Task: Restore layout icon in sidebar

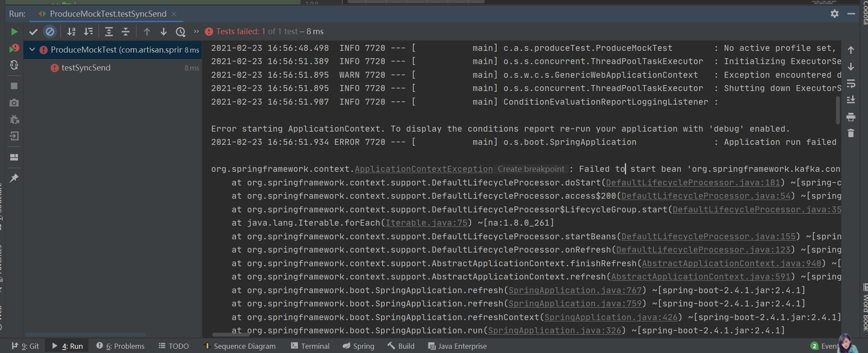Action: coord(14,157)
